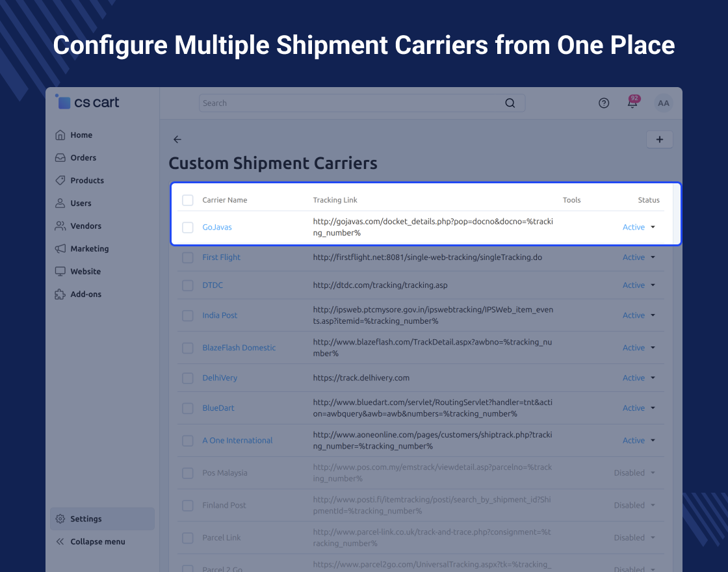Open the BlueDart carrier link
The image size is (728, 572).
click(x=218, y=408)
